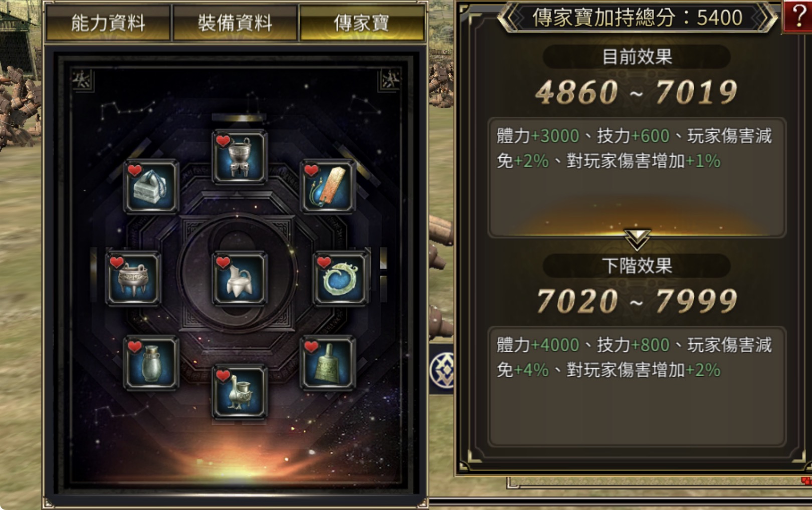Select the wooden tally token heirloom

(x=327, y=186)
